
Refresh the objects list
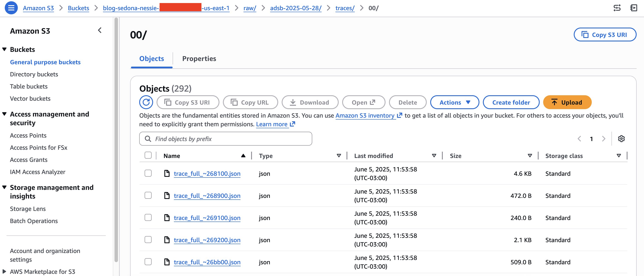coord(146,102)
